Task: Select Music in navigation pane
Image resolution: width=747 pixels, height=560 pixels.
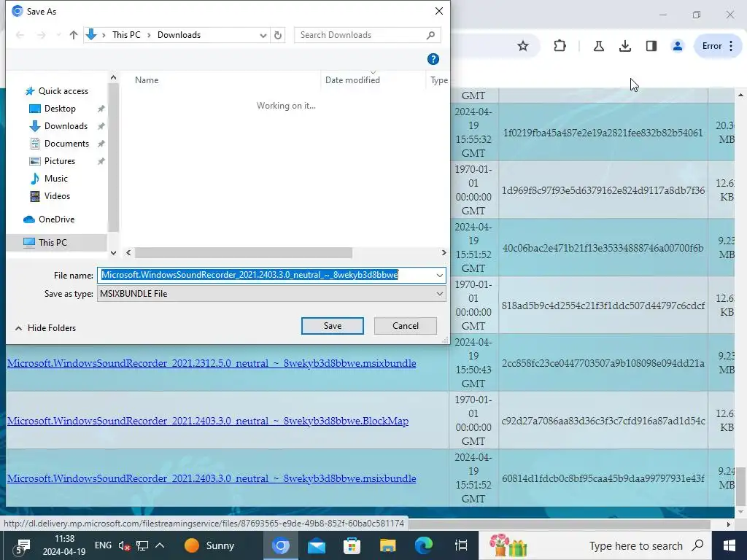Action: (x=55, y=179)
